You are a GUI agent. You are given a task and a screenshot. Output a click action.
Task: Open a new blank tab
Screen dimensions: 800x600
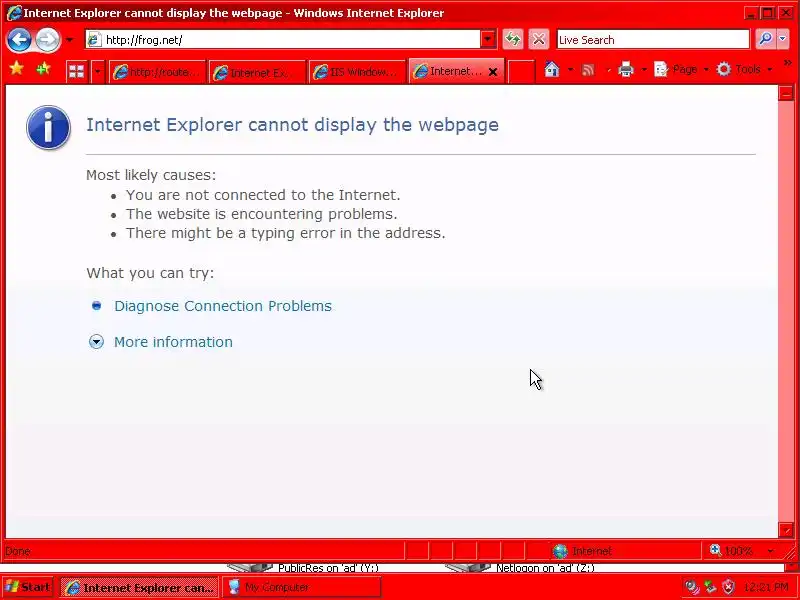coord(521,71)
